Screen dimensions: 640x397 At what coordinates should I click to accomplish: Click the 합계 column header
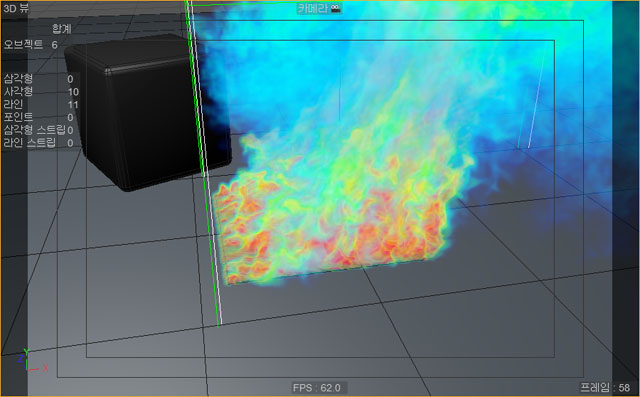62,29
